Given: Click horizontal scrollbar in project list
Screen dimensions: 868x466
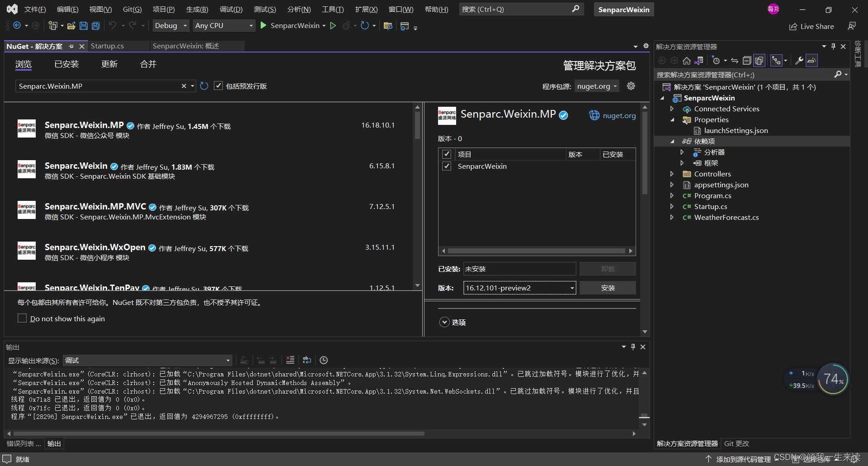Looking at the screenshot, I should pos(537,251).
